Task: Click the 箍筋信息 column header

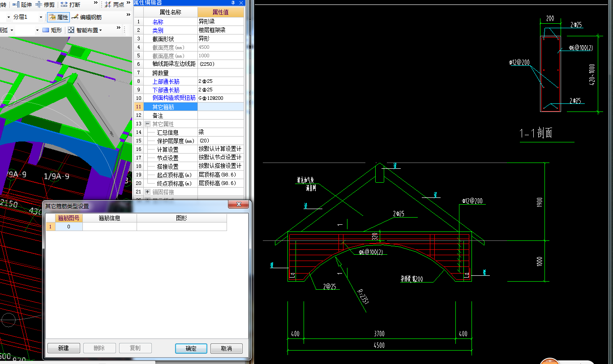Action: click(110, 218)
